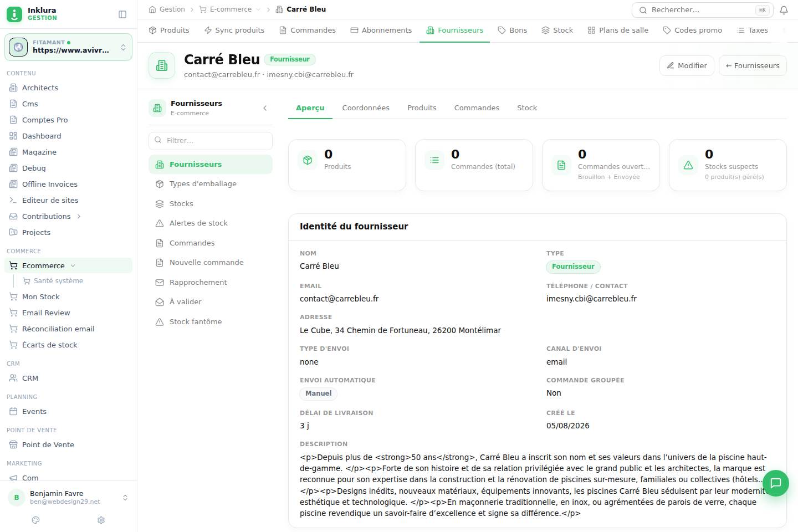Open the E-commerce breadcrumb dropdown
This screenshot has height=532, width=798.
tap(258, 9)
